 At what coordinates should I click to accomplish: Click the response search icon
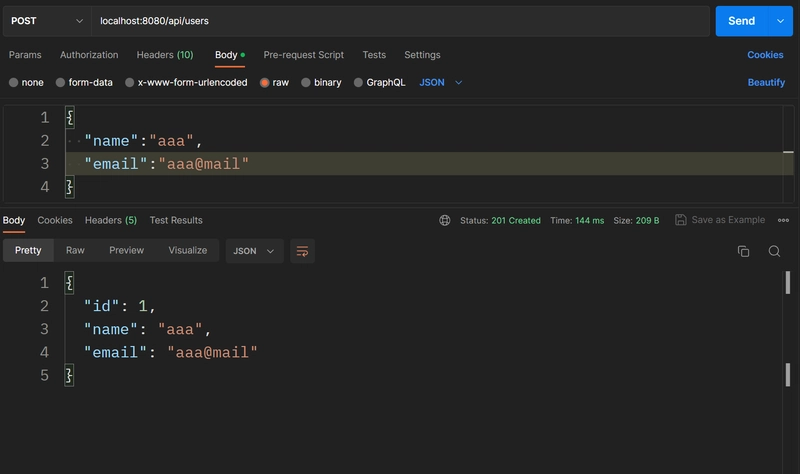tap(774, 251)
